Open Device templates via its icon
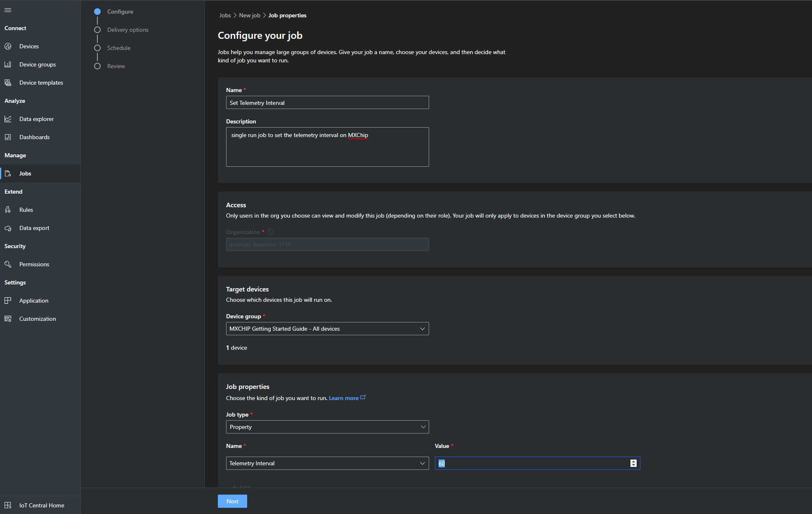 [8, 83]
